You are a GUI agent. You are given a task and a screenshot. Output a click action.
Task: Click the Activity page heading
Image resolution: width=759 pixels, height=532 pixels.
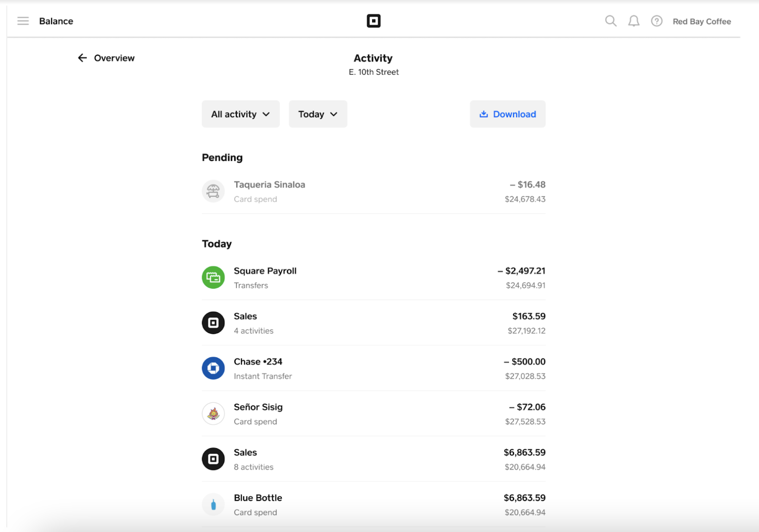pos(373,58)
